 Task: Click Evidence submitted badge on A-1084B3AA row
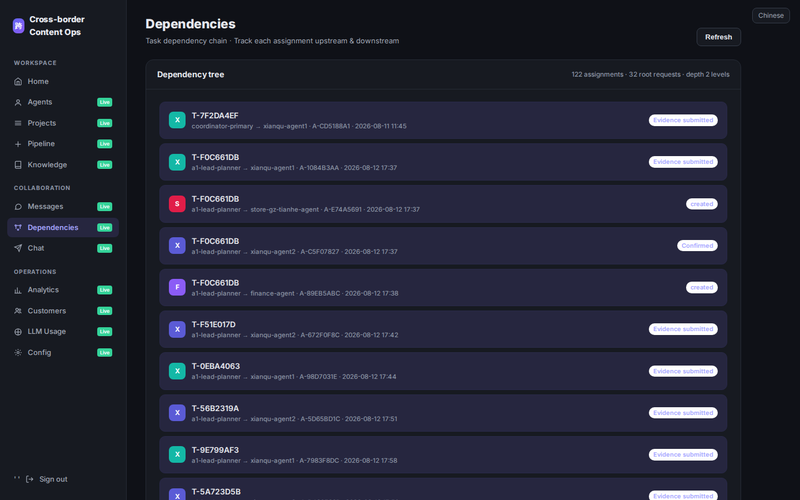[x=683, y=162]
